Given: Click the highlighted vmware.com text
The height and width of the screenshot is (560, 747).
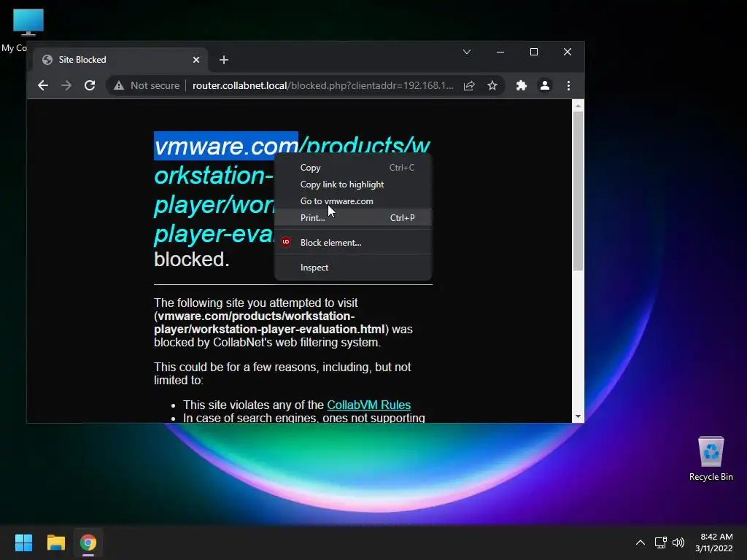Looking at the screenshot, I should (x=226, y=146).
